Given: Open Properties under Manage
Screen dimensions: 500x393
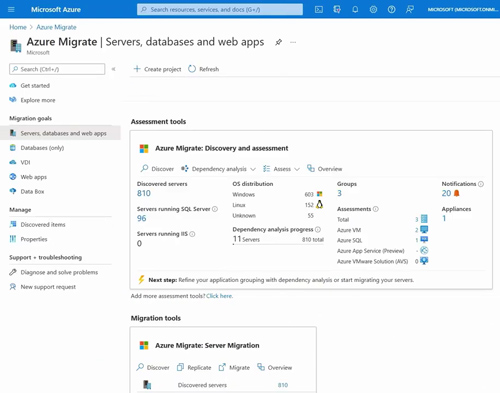Looking at the screenshot, I should (x=34, y=239).
